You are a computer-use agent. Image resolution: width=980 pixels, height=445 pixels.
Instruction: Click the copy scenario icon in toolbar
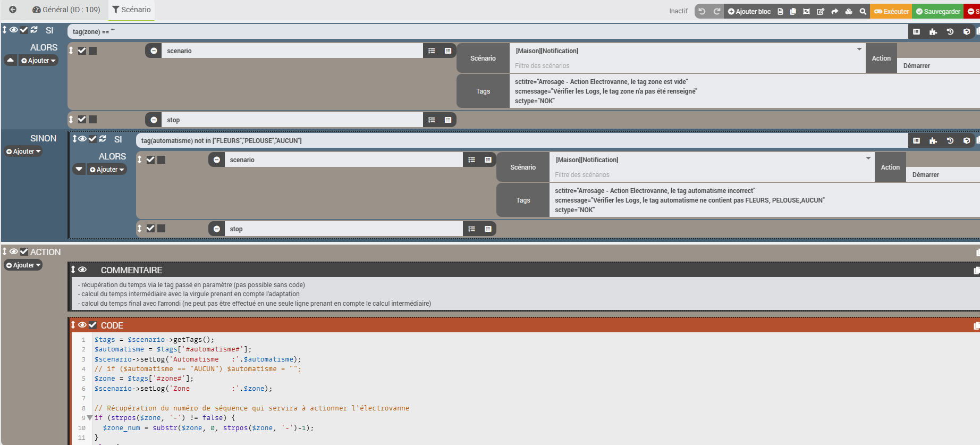click(x=793, y=11)
